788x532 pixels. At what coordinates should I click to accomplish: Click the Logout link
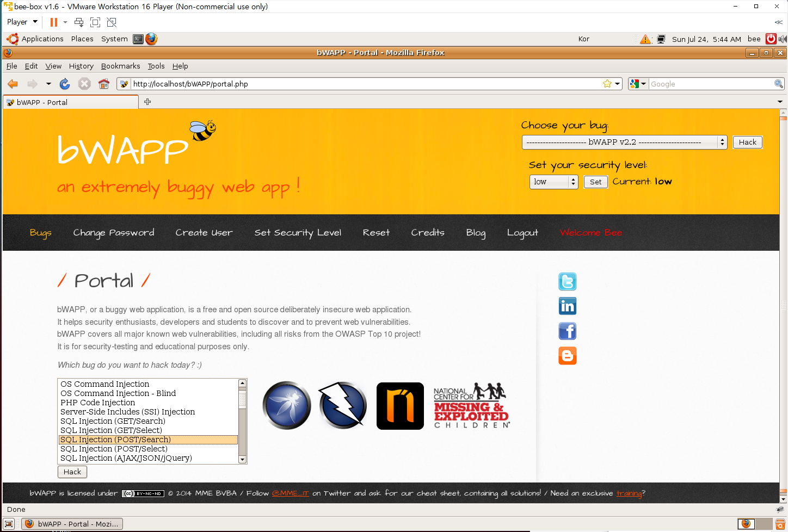522,232
